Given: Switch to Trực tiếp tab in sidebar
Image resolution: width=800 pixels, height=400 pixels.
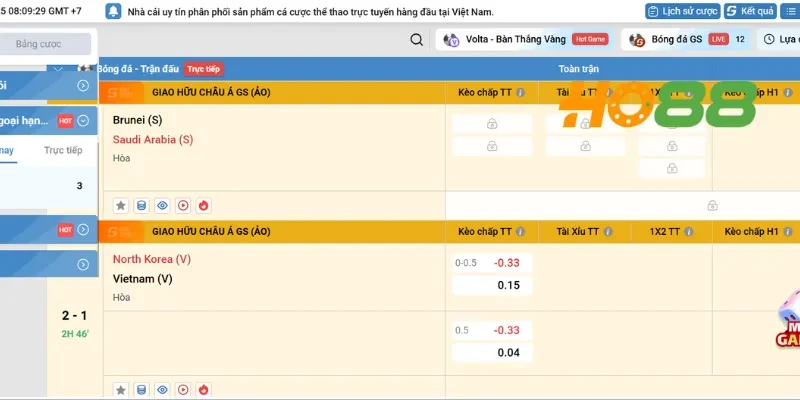Looking at the screenshot, I should (x=63, y=150).
